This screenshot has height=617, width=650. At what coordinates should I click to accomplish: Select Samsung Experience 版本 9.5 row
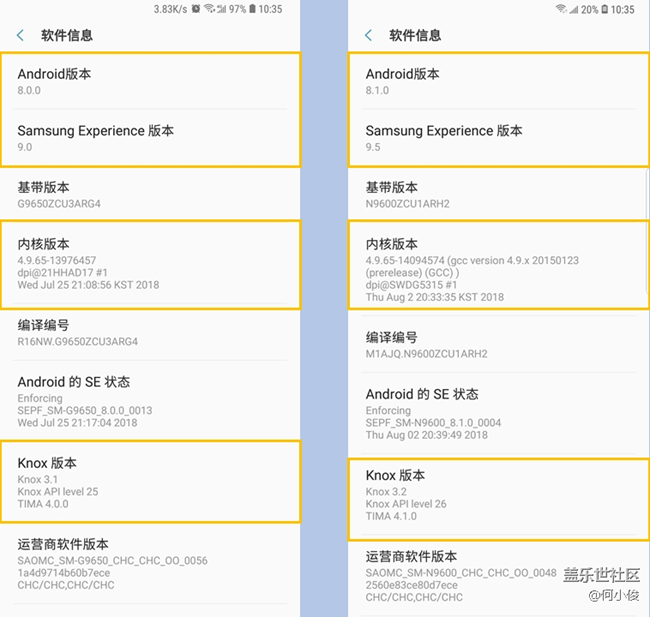pyautogui.click(x=498, y=138)
